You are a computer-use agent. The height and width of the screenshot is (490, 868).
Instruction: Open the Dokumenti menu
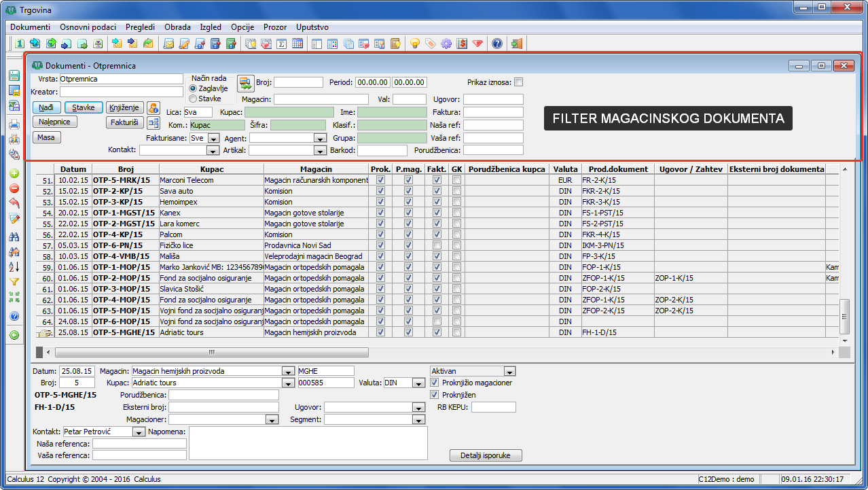31,27
